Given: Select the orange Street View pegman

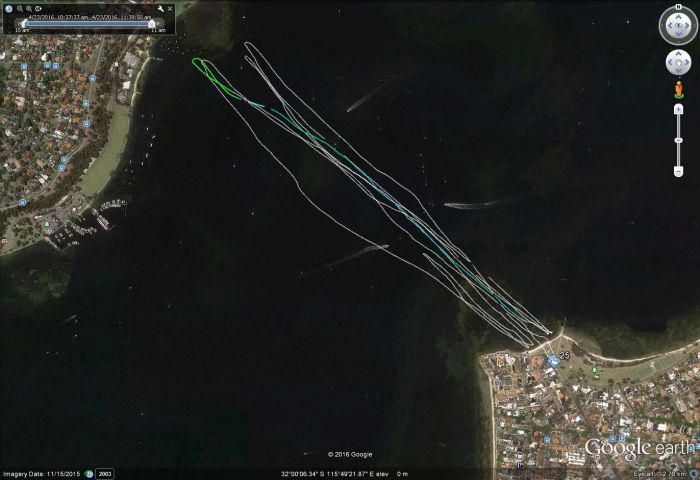Looking at the screenshot, I should click(x=678, y=90).
